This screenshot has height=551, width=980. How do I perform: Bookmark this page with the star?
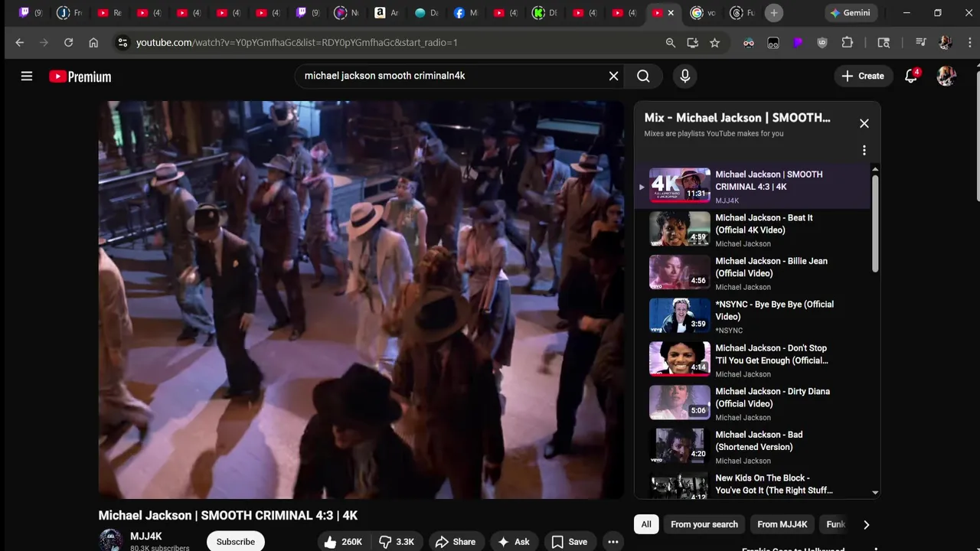pos(715,43)
